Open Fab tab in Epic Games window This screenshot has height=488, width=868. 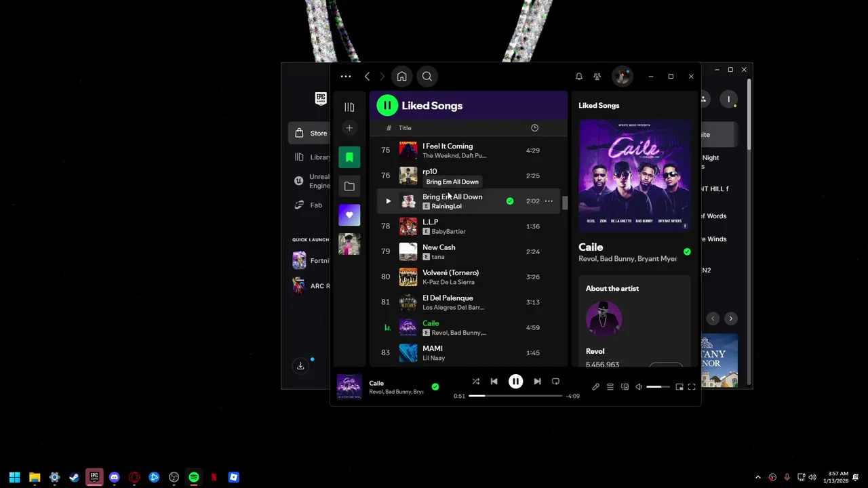click(x=309, y=205)
